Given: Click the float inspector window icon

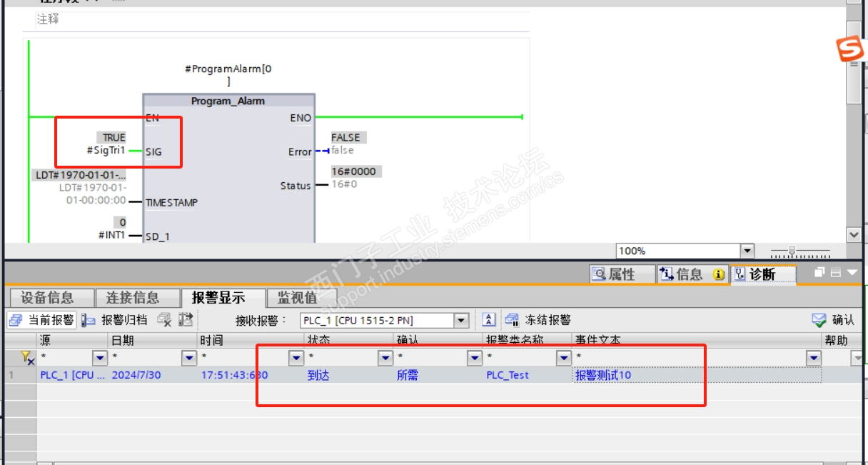Looking at the screenshot, I should [x=821, y=273].
